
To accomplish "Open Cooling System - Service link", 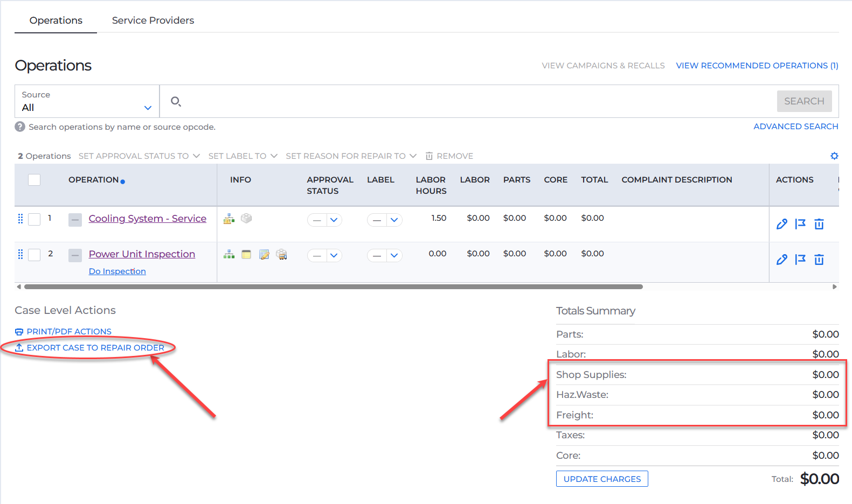I will tap(148, 219).
